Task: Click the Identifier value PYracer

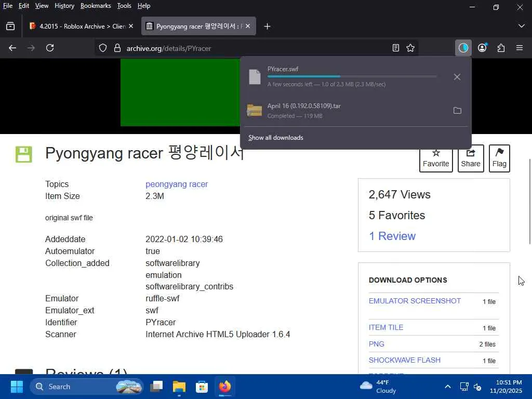Action: 161,322
